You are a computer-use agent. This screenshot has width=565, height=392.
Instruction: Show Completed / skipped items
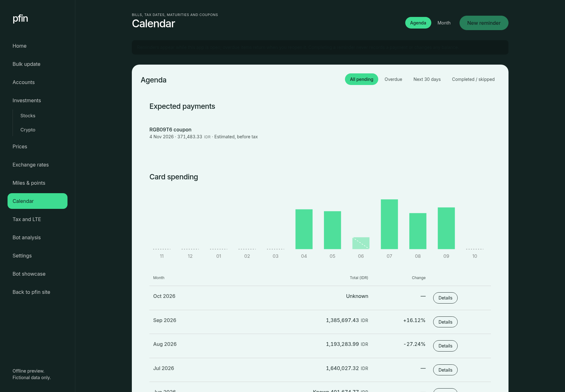pyautogui.click(x=473, y=79)
